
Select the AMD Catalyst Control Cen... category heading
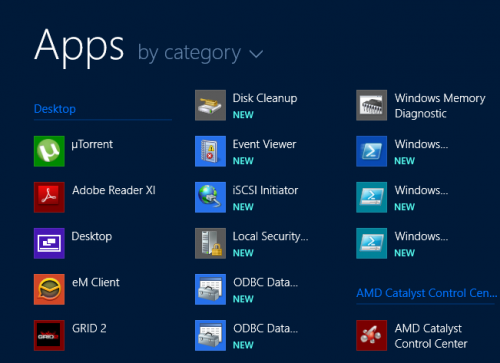[x=427, y=293]
